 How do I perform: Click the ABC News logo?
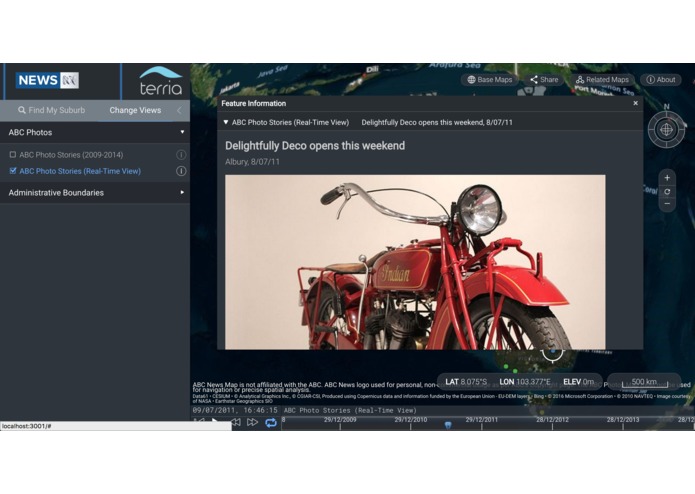tap(47, 80)
